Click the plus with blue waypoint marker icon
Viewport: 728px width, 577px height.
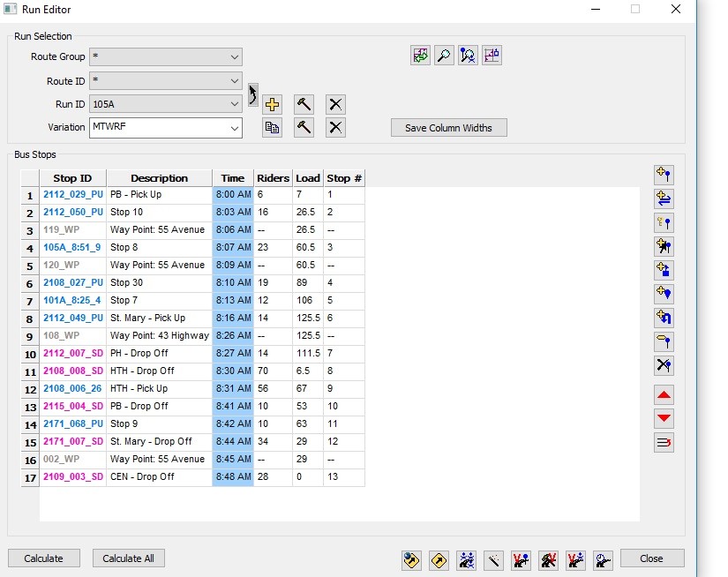point(664,294)
